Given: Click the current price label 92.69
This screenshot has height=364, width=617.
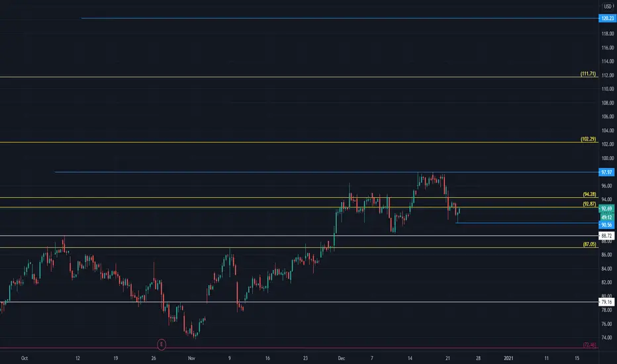Looking at the screenshot, I should pyautogui.click(x=606, y=208).
